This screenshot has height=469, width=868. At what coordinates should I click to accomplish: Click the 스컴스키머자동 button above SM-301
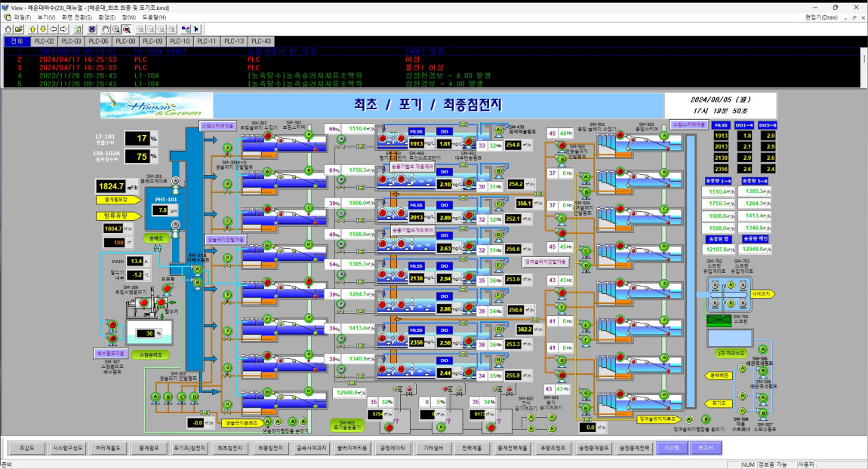[x=217, y=126]
